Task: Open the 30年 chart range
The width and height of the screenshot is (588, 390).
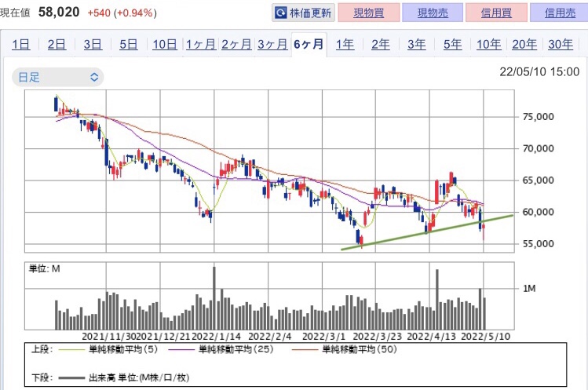Action: pos(561,44)
